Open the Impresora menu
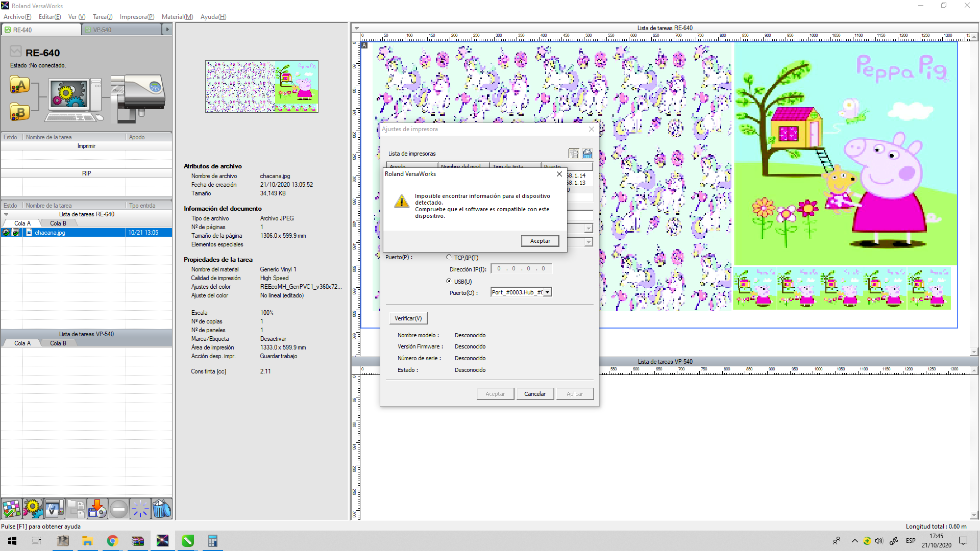Image resolution: width=980 pixels, height=551 pixels. point(137,17)
